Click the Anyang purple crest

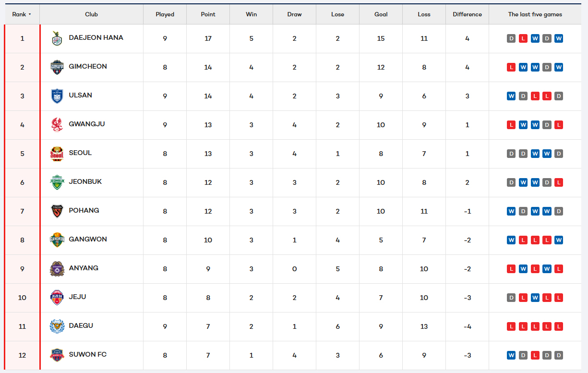57,269
